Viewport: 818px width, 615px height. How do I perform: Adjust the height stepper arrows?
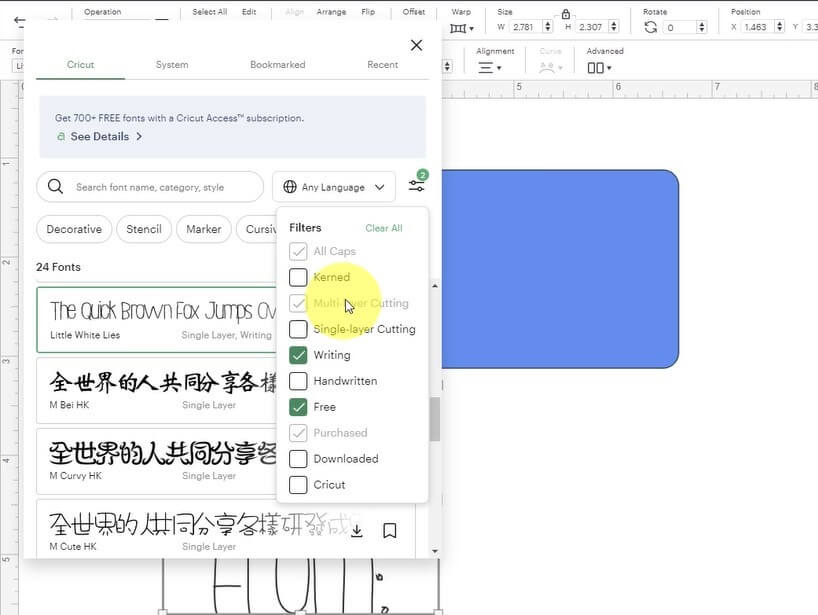(x=614, y=27)
